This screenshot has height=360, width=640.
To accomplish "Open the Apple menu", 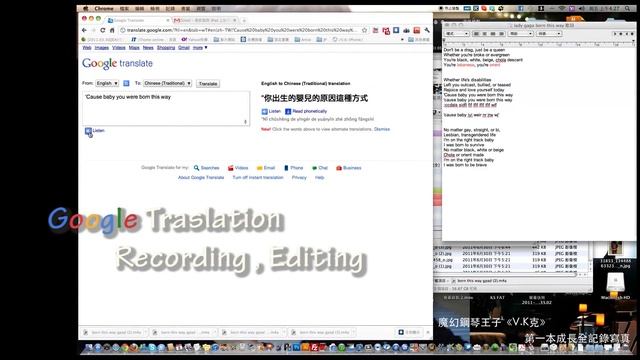I will tap(86, 8).
